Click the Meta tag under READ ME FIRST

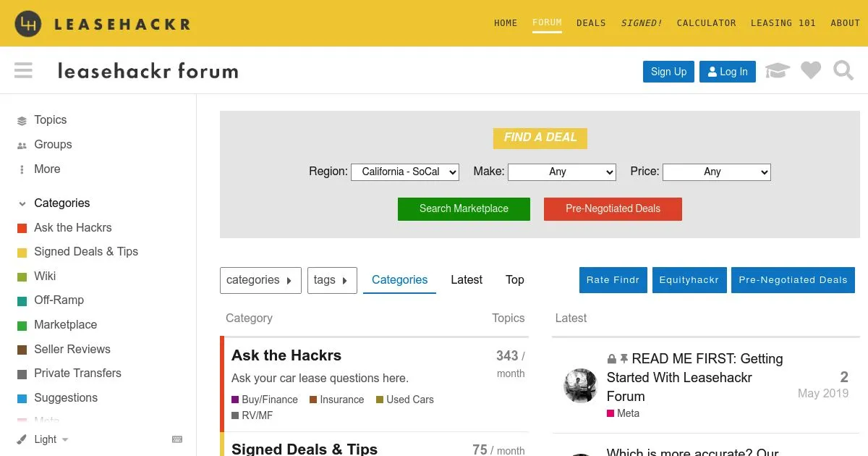coord(624,413)
